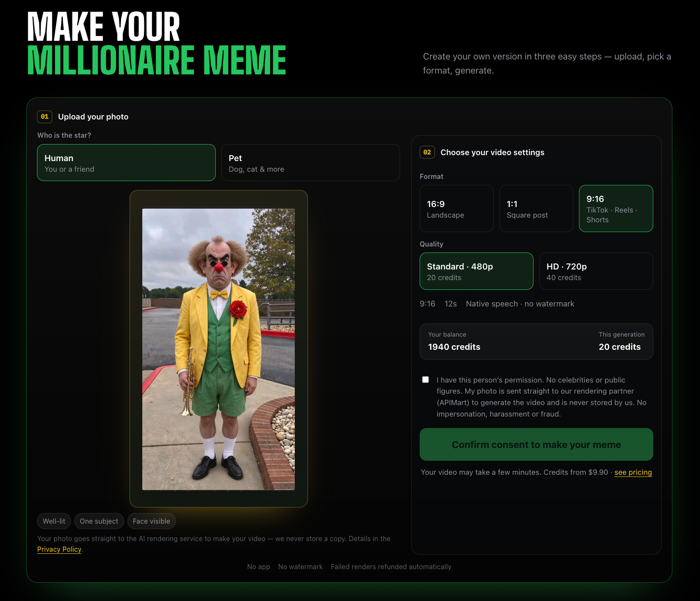Click the 1940 credits balance value
The image size is (700, 601).
click(x=454, y=347)
